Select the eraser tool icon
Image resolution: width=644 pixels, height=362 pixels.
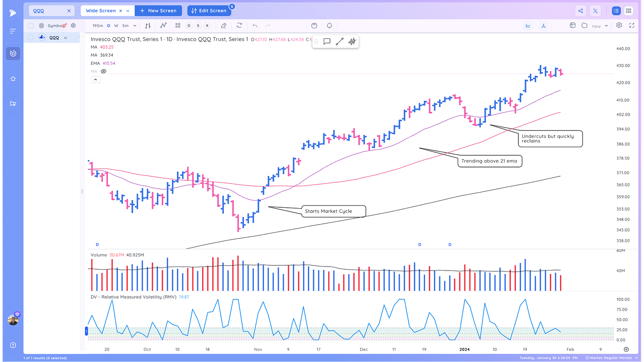coord(224,26)
